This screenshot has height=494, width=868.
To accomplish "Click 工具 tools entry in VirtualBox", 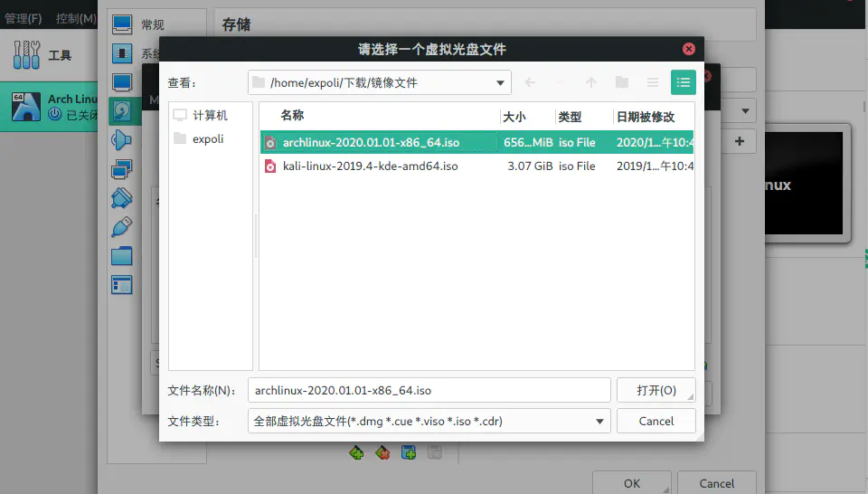I will [49, 55].
